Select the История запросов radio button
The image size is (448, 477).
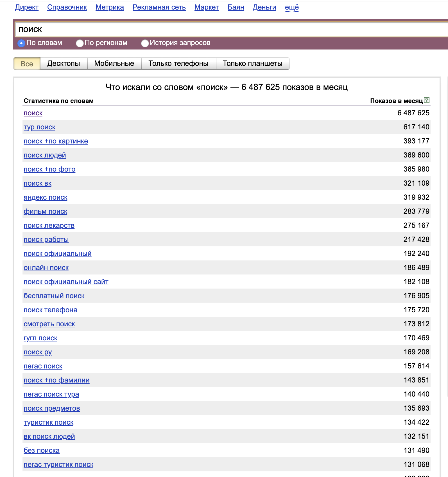click(145, 43)
